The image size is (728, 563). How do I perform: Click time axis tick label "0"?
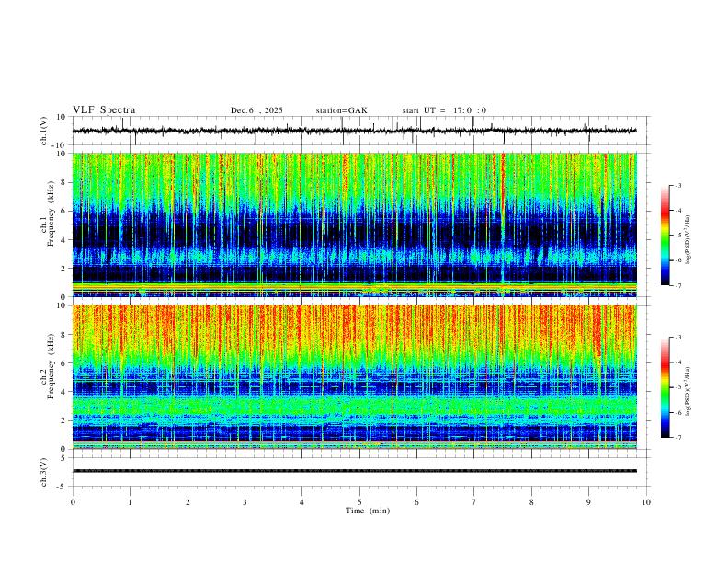(x=73, y=502)
